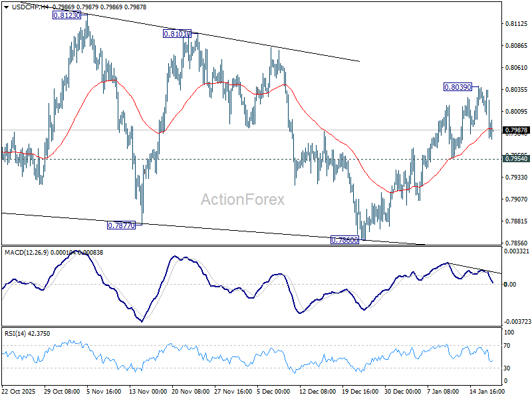Select the 0.81230 price label
Viewport: 532px width, 399px height.
(67, 15)
